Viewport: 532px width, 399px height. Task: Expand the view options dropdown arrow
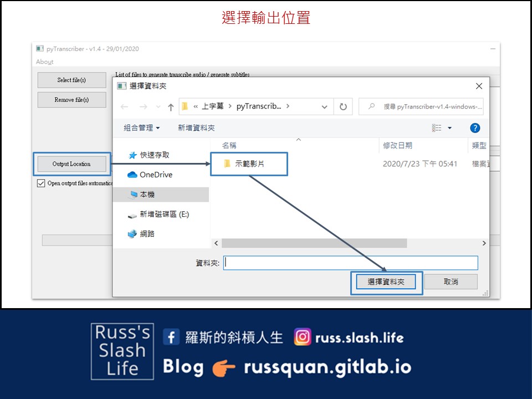point(449,128)
